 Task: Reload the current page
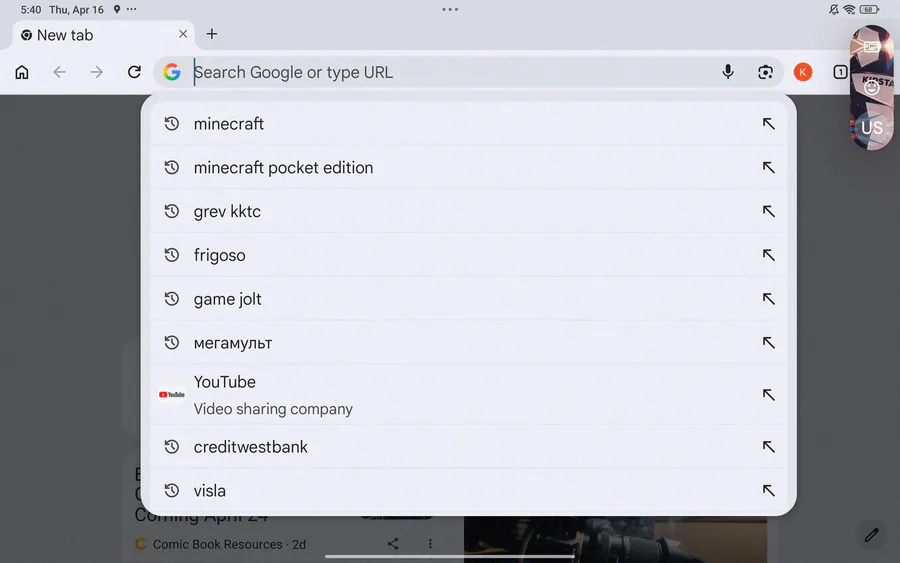click(134, 72)
